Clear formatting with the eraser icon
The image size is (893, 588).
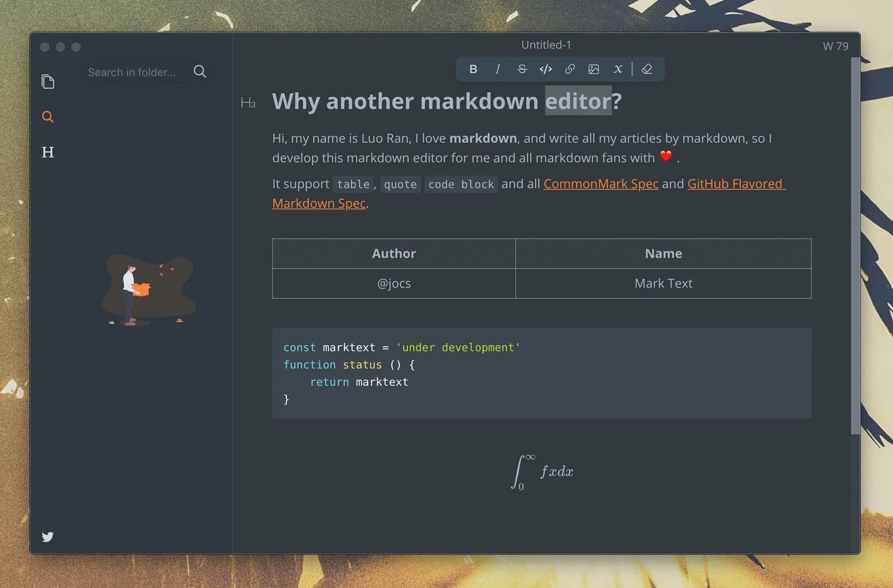647,69
